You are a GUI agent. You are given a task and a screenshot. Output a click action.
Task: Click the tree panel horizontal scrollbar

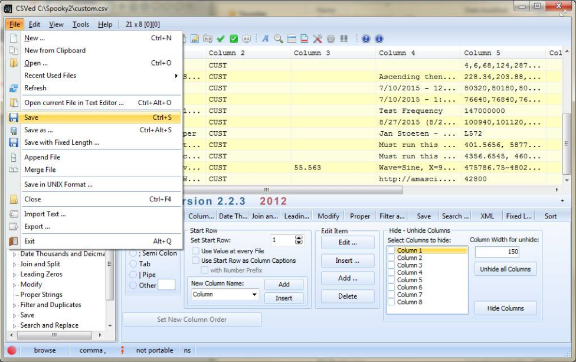pos(55,335)
